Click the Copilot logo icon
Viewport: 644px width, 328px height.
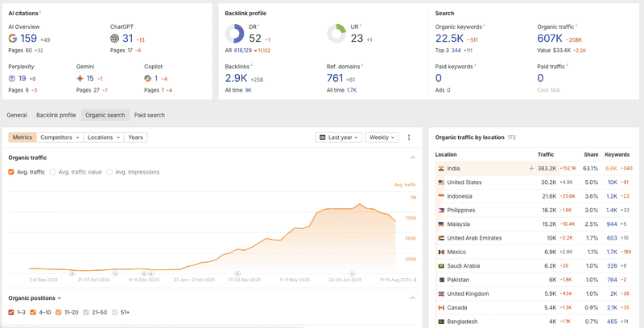coord(148,78)
